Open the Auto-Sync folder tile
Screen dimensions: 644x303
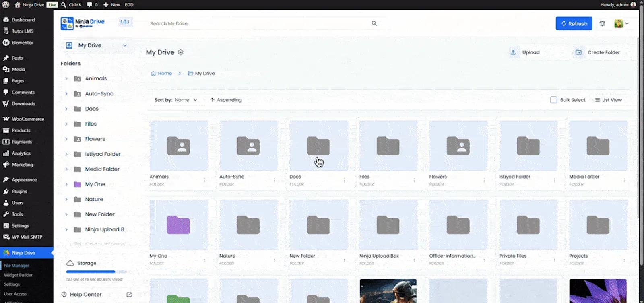coord(248,146)
